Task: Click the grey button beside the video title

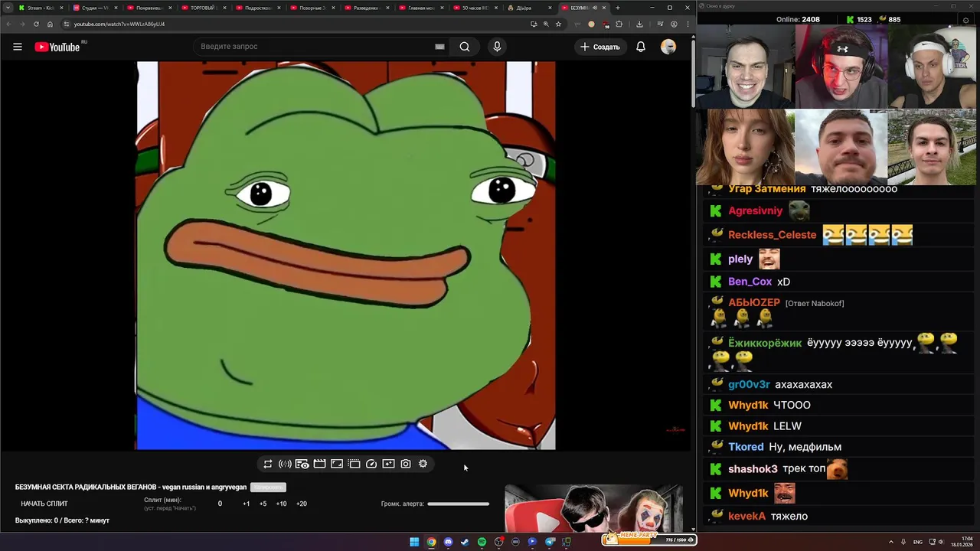Action: (x=268, y=487)
